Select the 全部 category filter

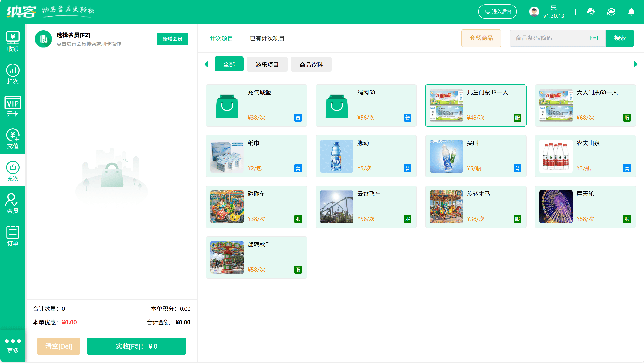click(229, 64)
